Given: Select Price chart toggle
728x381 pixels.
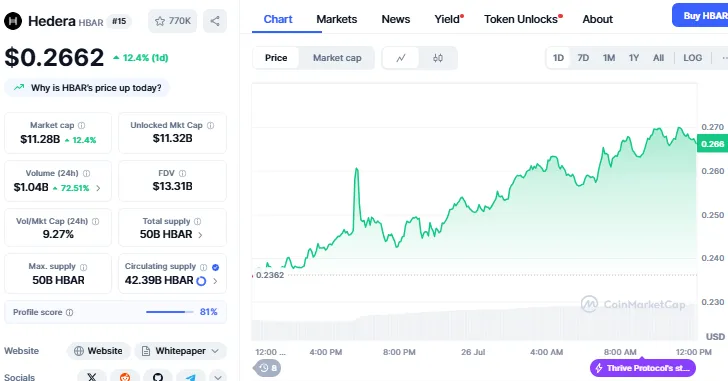Looking at the screenshot, I should coord(276,58).
